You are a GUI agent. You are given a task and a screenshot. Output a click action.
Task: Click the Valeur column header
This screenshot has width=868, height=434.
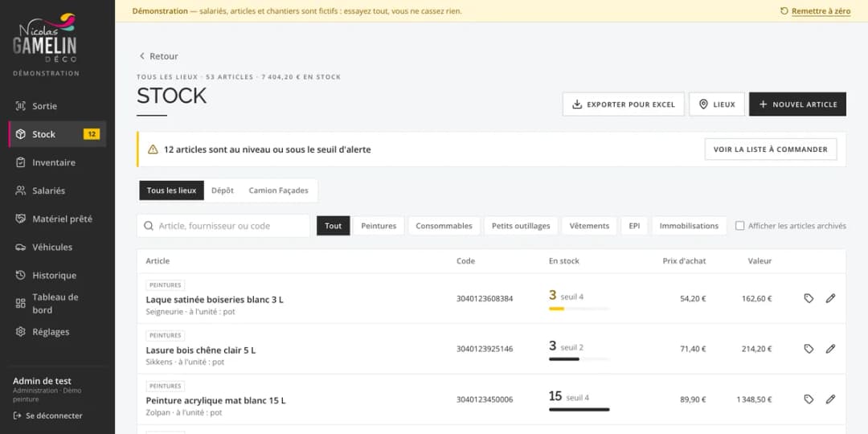click(x=759, y=260)
